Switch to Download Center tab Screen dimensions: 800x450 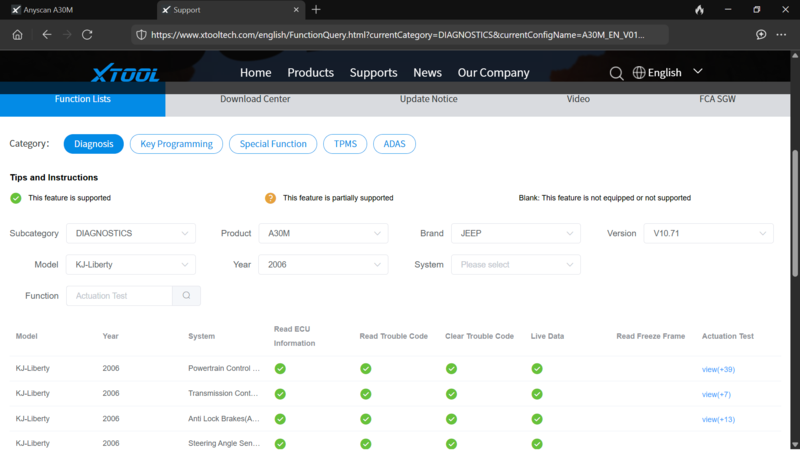(x=255, y=99)
